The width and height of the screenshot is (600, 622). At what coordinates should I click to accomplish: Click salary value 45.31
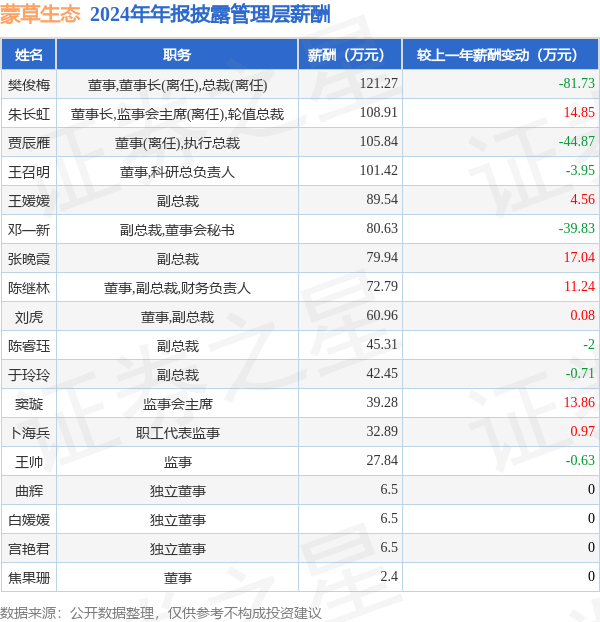click(382, 344)
